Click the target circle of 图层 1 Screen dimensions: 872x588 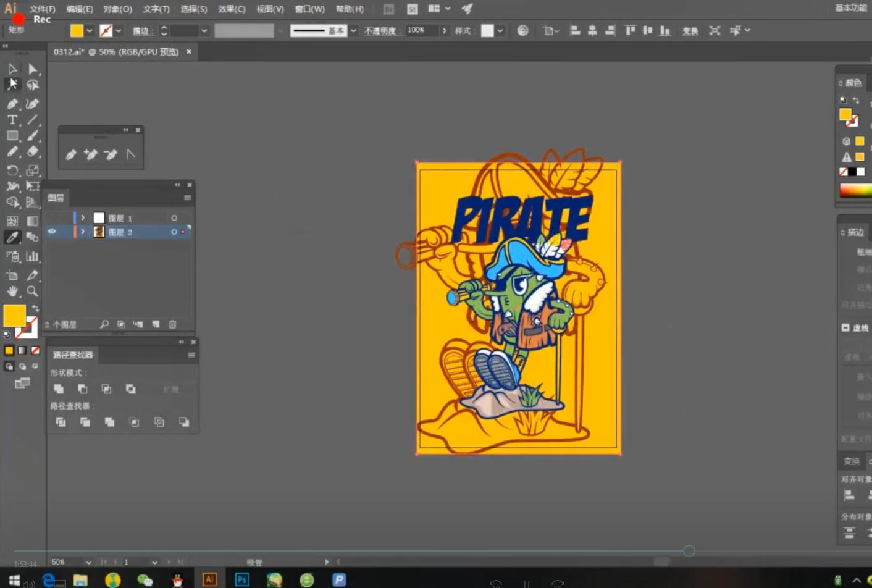click(174, 218)
